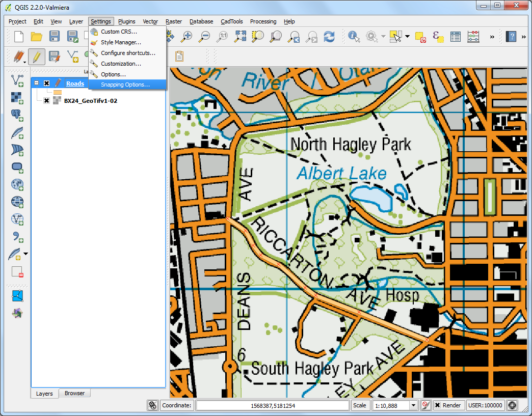Toggle visibility of Roads layer
532x416 pixels.
tap(47, 84)
